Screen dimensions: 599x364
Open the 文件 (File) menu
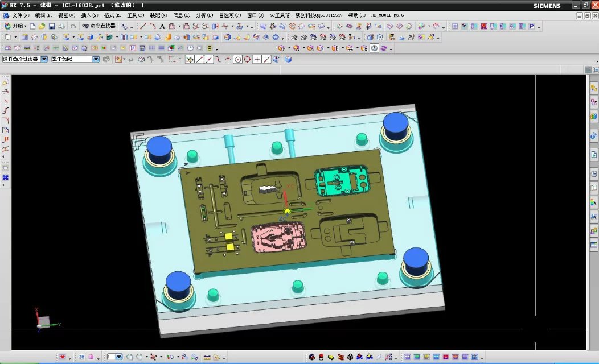[20, 15]
